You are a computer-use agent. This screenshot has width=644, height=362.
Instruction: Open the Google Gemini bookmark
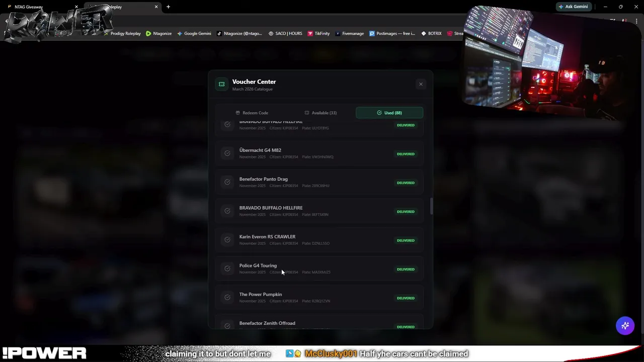194,34
